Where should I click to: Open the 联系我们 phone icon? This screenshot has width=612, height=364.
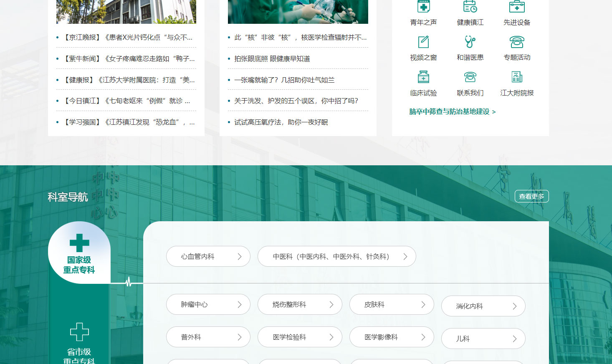(470, 77)
